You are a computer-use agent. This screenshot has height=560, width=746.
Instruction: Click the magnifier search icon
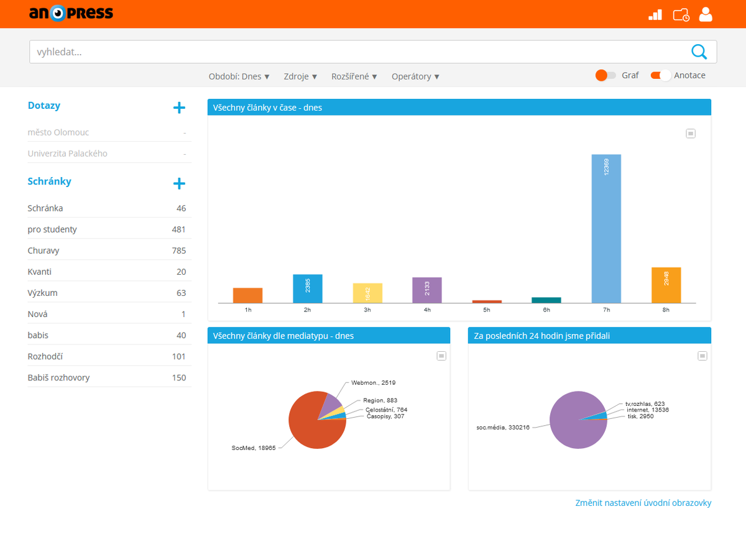click(699, 52)
